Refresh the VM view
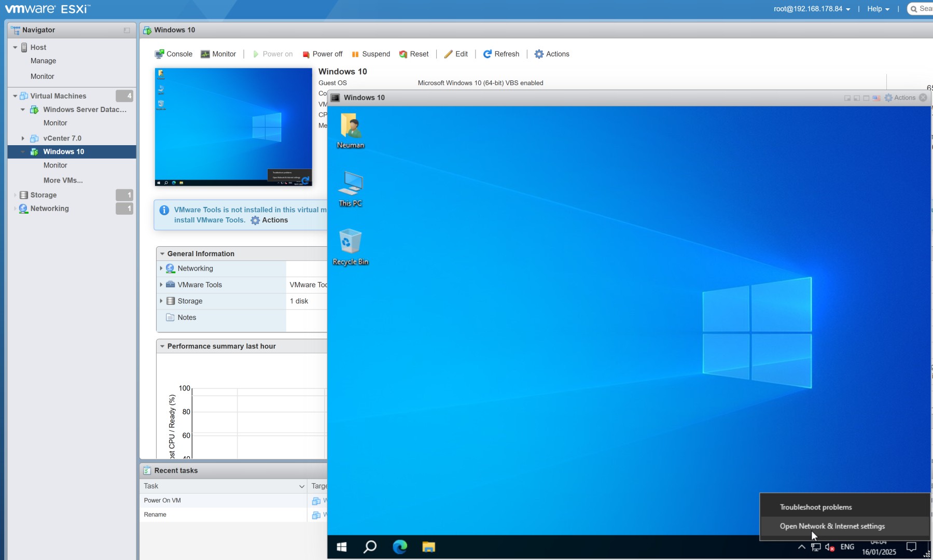Screen dimensions: 933x560 point(502,54)
